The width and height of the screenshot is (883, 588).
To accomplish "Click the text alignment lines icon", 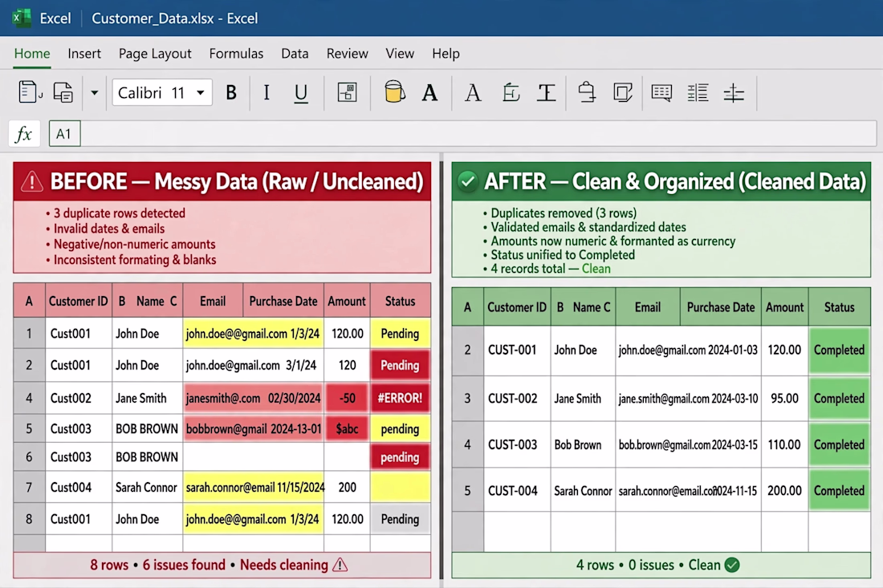I will 698,92.
